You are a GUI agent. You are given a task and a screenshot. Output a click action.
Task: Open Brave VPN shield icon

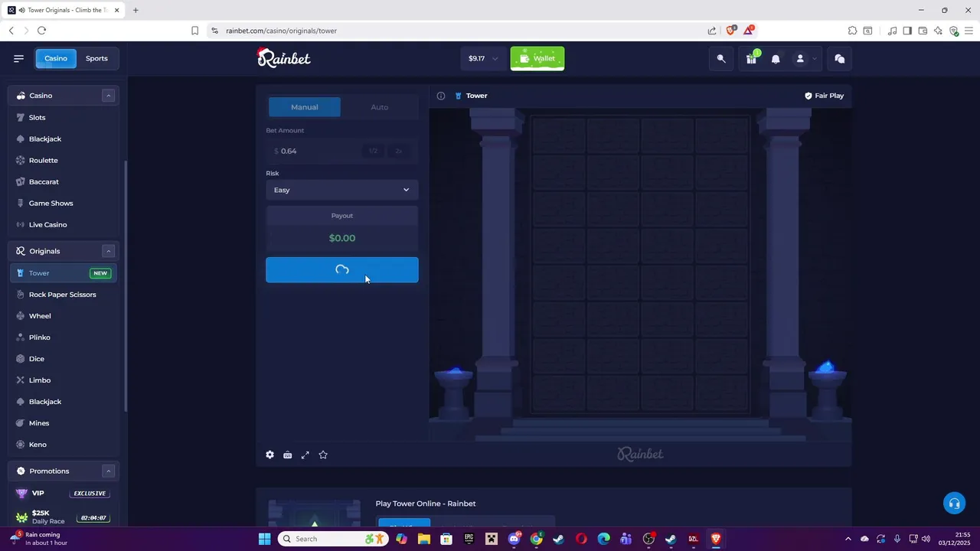tap(954, 31)
